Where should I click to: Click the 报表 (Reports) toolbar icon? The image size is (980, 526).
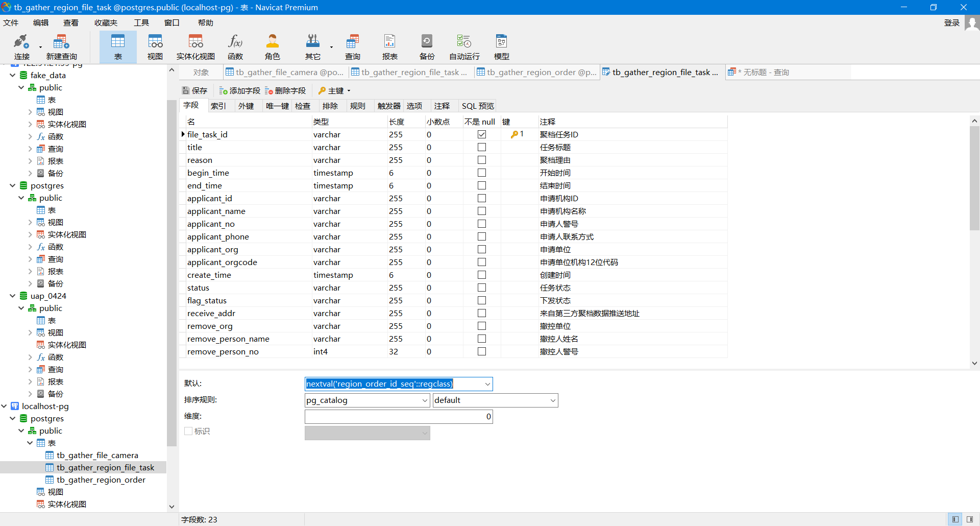389,46
